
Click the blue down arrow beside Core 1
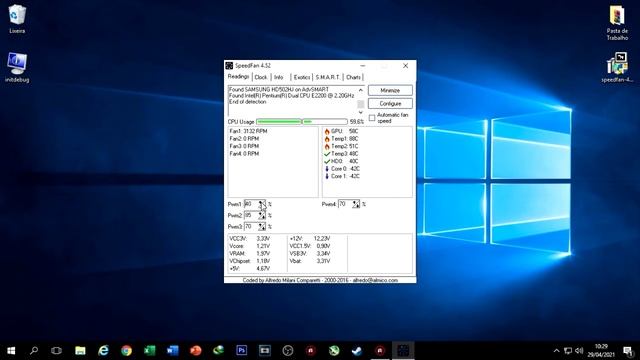[x=327, y=176]
